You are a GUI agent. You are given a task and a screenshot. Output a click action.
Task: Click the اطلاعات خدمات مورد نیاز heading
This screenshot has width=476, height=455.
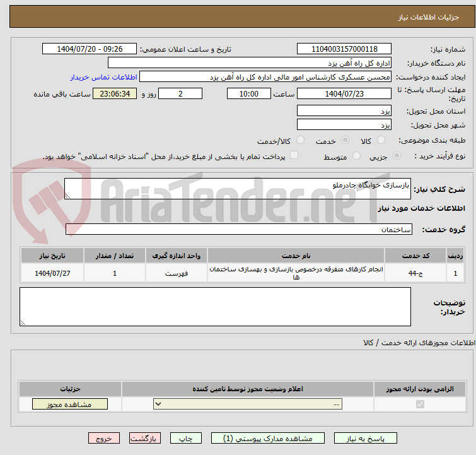point(421,208)
